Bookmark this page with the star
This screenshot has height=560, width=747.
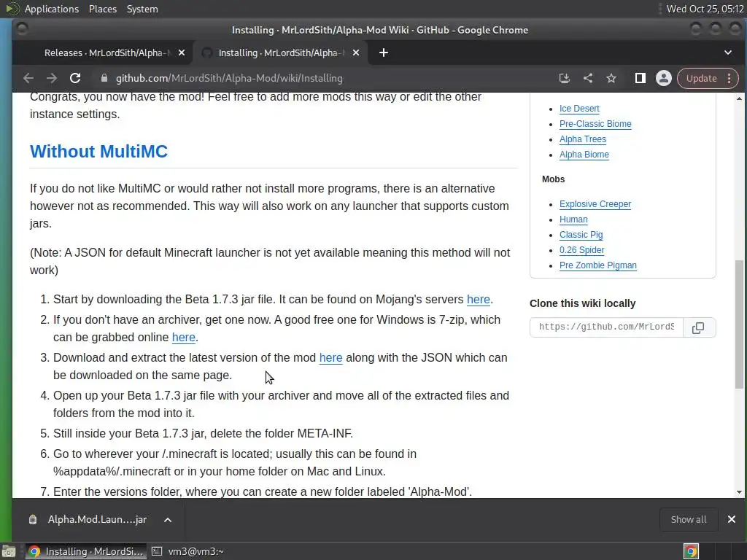pyautogui.click(x=611, y=78)
